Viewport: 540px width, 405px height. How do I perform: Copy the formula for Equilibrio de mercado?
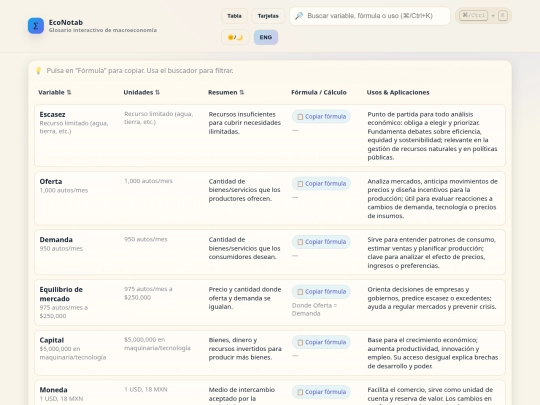(x=321, y=292)
